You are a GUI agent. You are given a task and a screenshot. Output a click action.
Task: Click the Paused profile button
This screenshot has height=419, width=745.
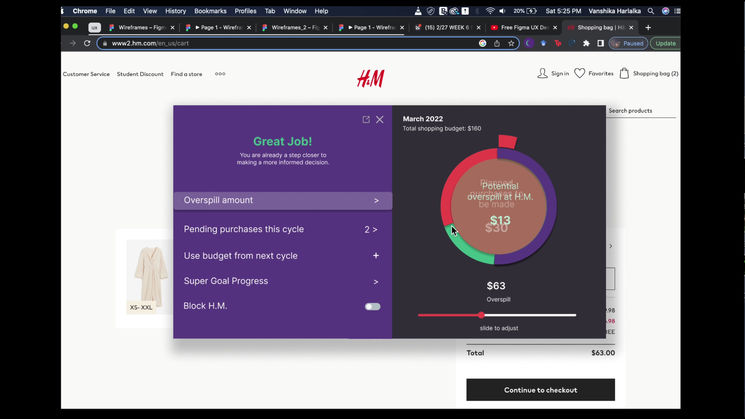[628, 43]
